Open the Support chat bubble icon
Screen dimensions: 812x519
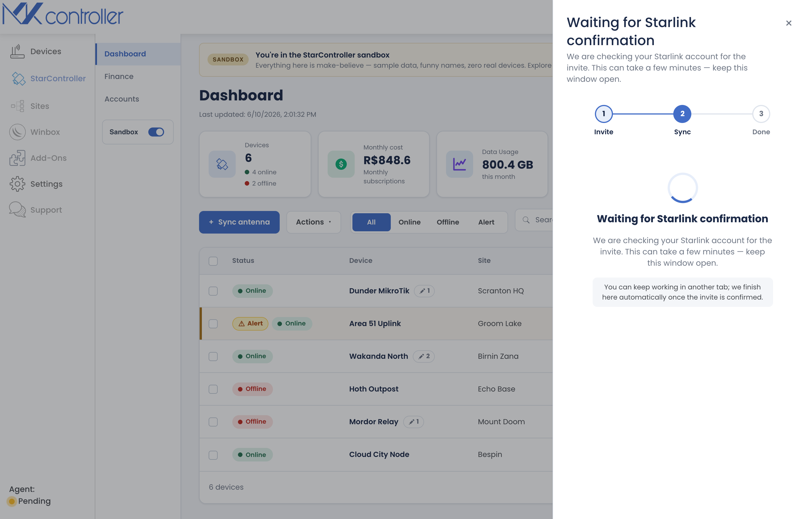tap(17, 210)
